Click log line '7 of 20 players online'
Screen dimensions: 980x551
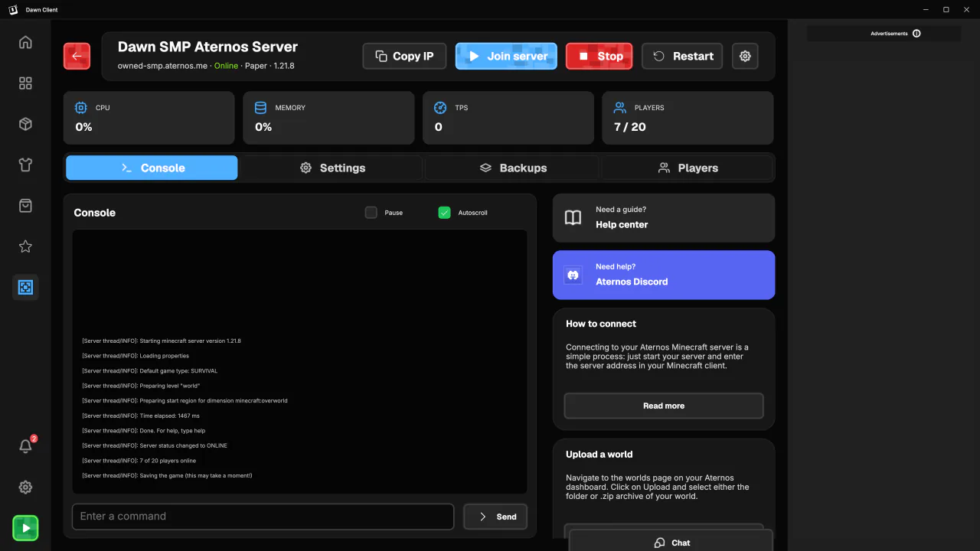[x=139, y=461]
